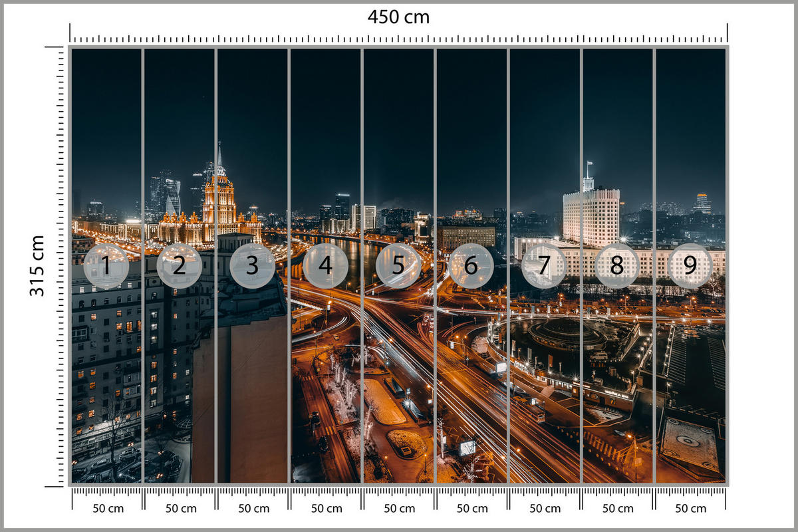Select panel number 9 badge

[x=691, y=265]
